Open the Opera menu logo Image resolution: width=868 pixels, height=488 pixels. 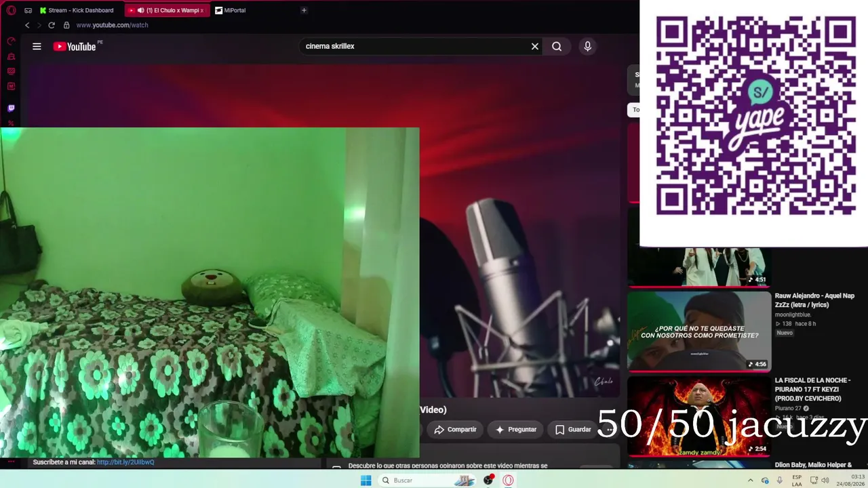tap(11, 10)
